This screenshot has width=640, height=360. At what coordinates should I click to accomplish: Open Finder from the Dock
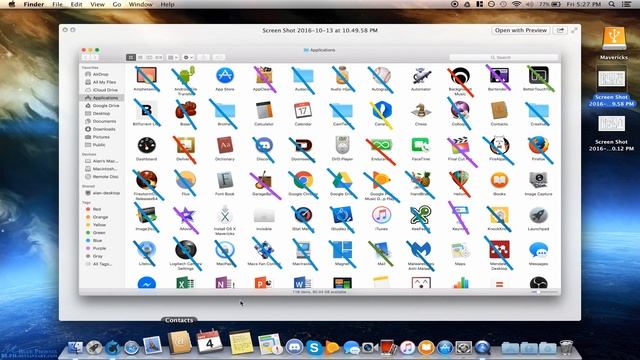(76, 347)
